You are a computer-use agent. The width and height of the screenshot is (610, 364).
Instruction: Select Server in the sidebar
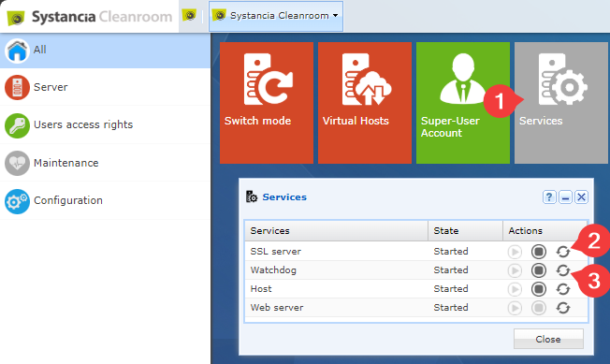click(105, 87)
